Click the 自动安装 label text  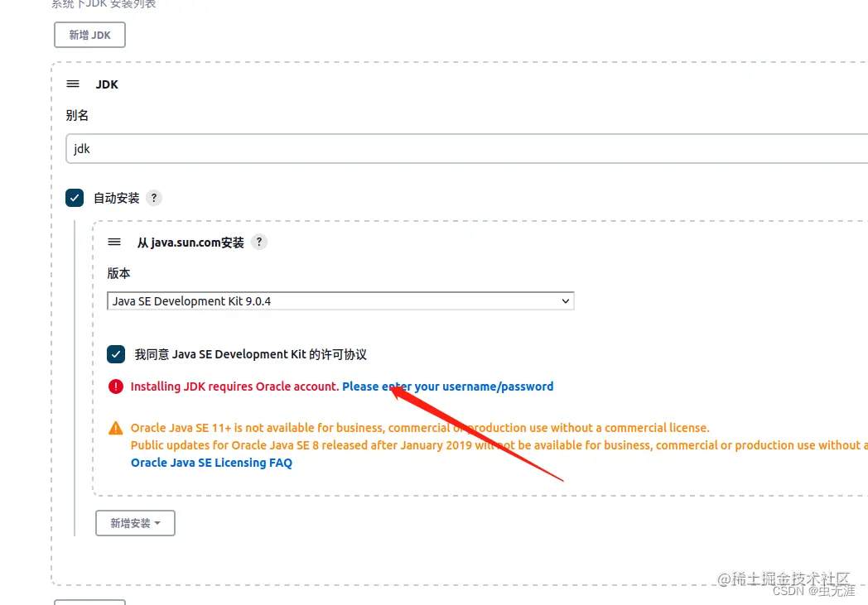[116, 198]
